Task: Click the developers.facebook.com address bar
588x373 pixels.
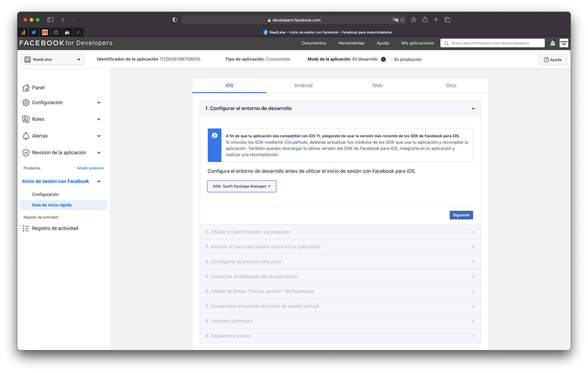Action: (294, 20)
